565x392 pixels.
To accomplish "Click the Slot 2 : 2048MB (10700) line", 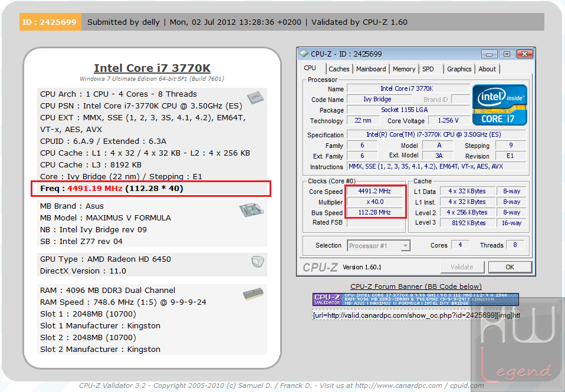I will pyautogui.click(x=88, y=338).
